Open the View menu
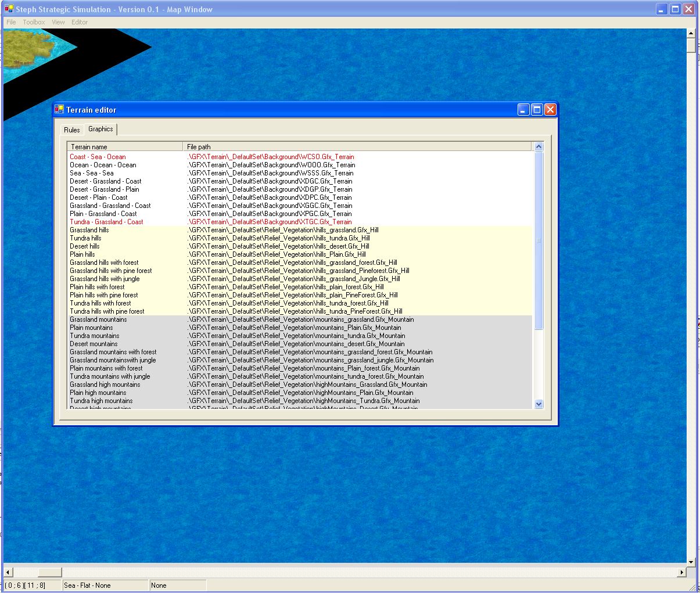This screenshot has height=593, width=700. pyautogui.click(x=58, y=22)
